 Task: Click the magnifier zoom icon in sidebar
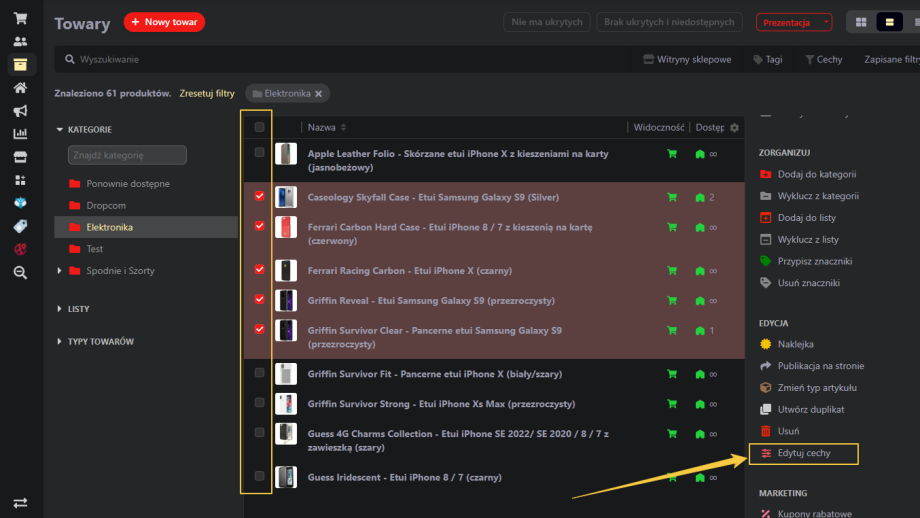tap(20, 271)
